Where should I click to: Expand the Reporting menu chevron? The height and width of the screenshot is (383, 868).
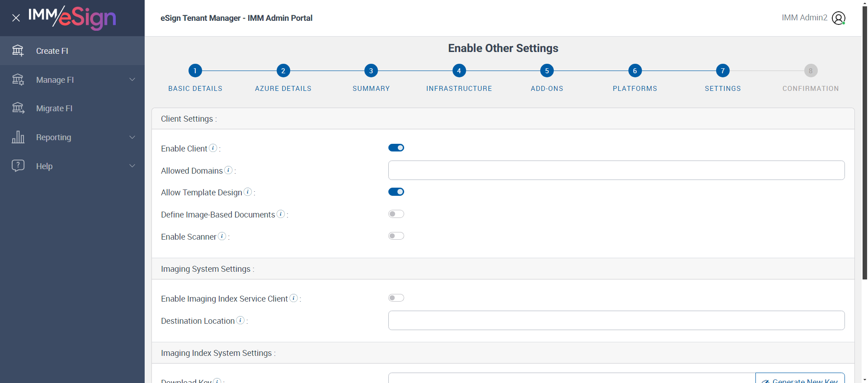point(132,137)
